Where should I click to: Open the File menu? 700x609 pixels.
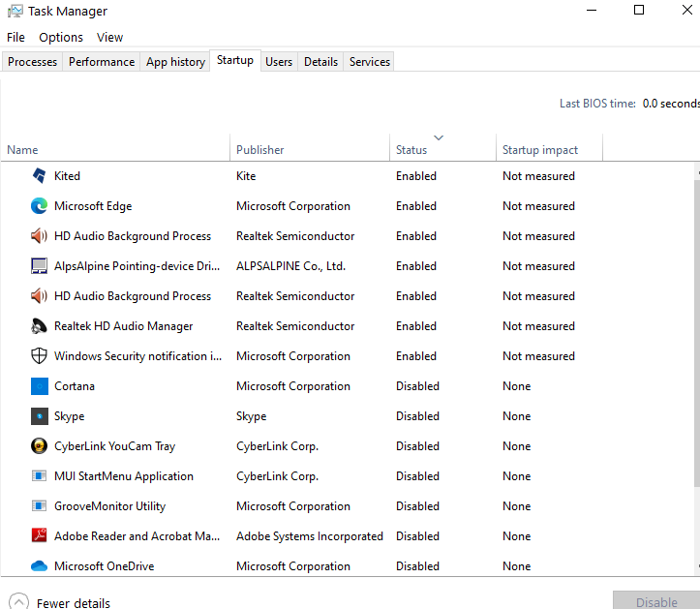click(15, 37)
